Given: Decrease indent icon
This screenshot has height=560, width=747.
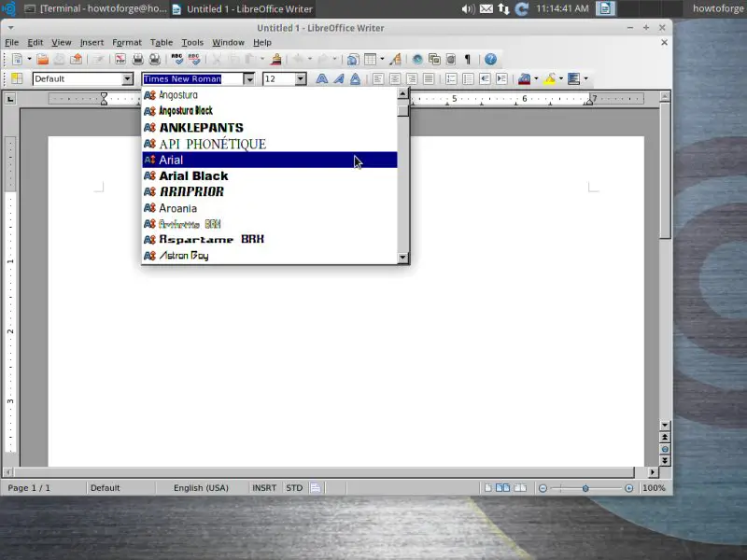Looking at the screenshot, I should tap(485, 78).
